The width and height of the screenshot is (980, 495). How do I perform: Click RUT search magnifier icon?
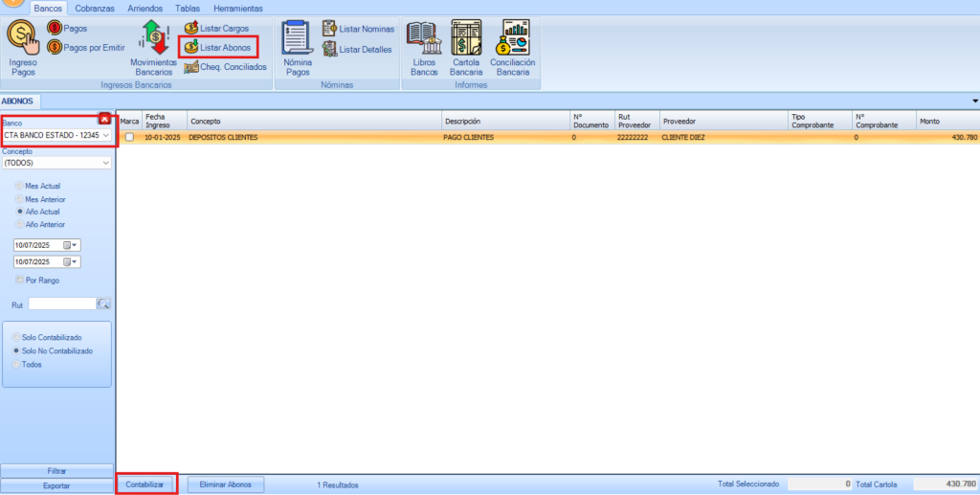[x=104, y=304]
